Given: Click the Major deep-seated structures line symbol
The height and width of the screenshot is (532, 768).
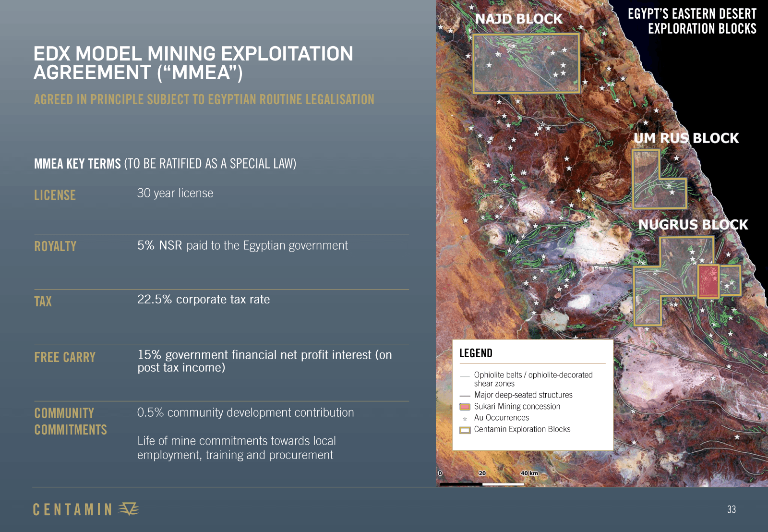Looking at the screenshot, I should [465, 396].
